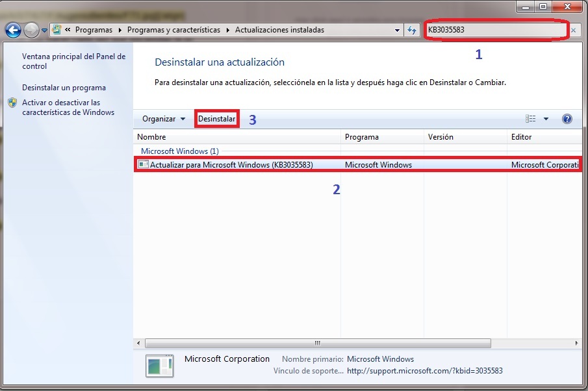Click left arrow of horizontal scrollbar

138,343
